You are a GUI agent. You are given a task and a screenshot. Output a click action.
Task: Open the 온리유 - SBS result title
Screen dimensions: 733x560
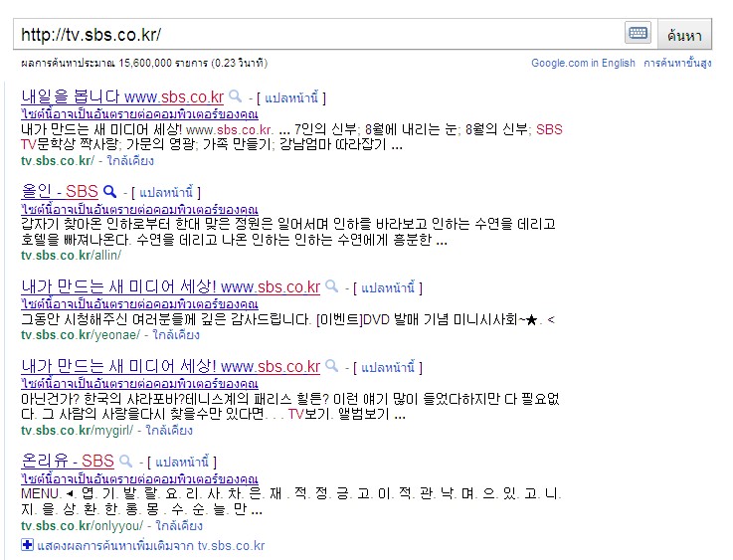point(68,461)
